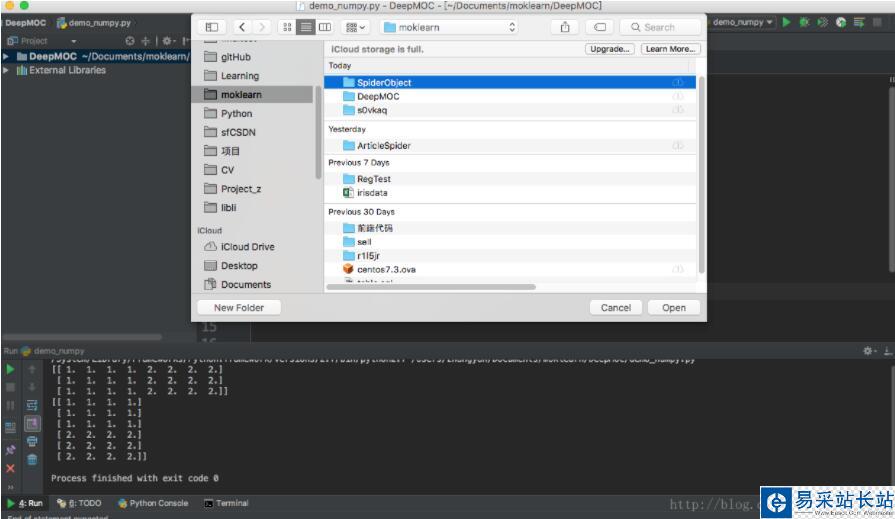Run demo_numpy with the green toolbar play icon

[787, 22]
